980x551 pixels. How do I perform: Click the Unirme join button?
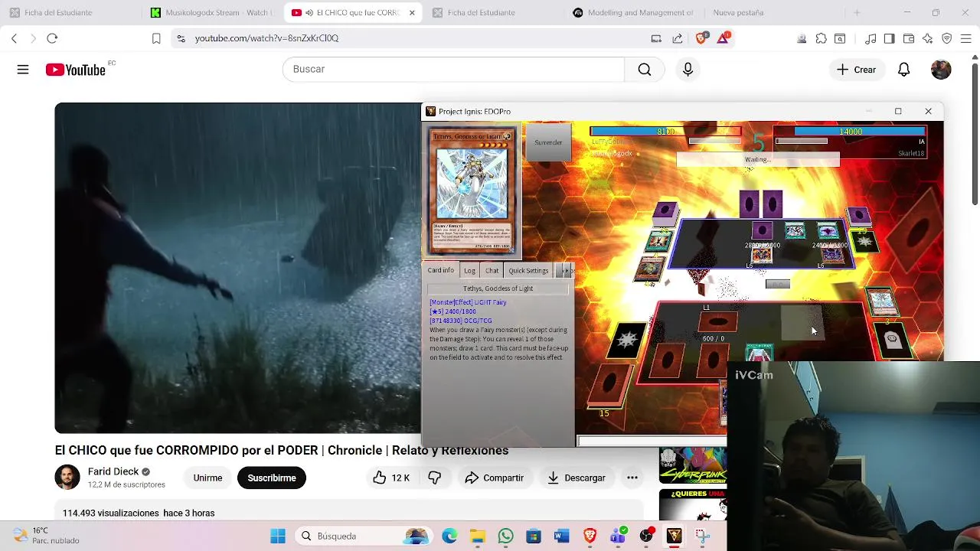207,478
